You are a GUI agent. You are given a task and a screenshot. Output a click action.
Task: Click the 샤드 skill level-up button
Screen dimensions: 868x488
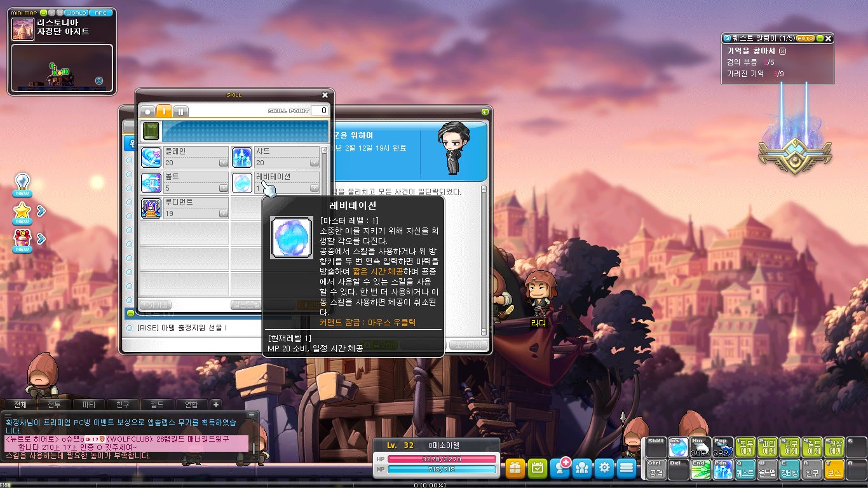point(315,163)
